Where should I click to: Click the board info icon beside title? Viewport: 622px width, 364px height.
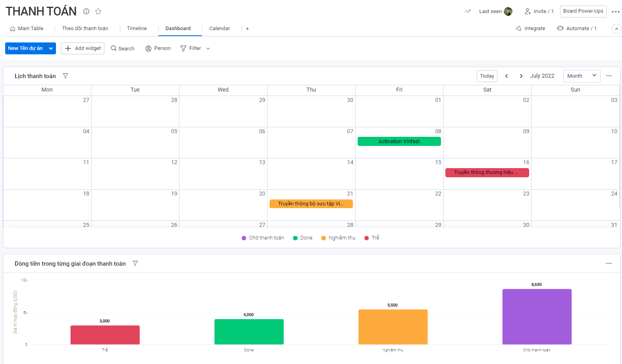86,11
